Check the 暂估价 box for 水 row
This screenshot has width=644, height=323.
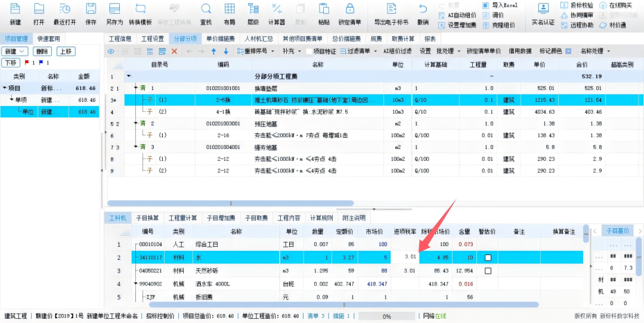pyautogui.click(x=488, y=257)
